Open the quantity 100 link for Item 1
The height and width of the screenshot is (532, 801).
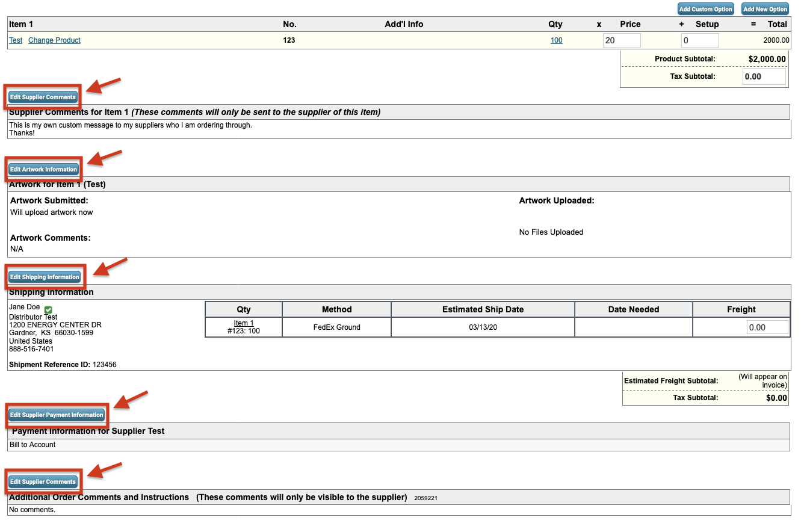(x=556, y=40)
